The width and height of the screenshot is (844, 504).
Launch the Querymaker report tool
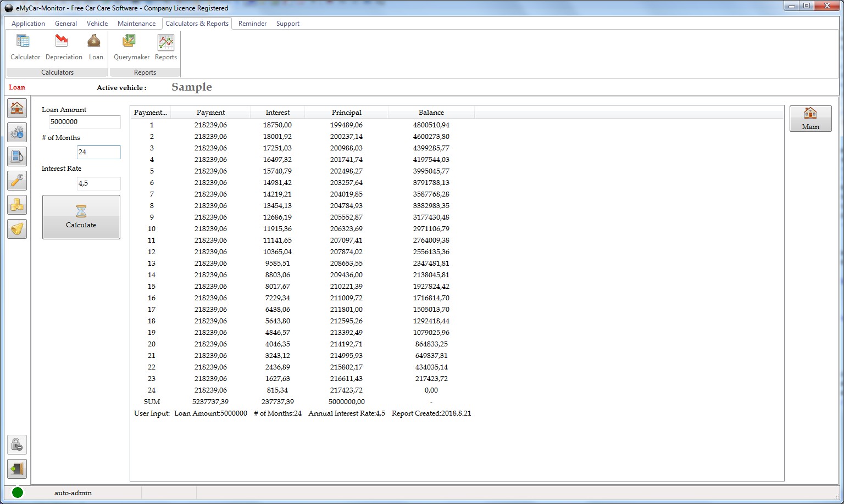pyautogui.click(x=131, y=47)
